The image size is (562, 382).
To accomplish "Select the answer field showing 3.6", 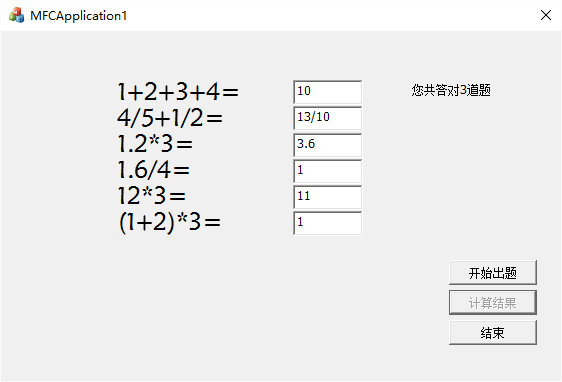I will tap(327, 145).
